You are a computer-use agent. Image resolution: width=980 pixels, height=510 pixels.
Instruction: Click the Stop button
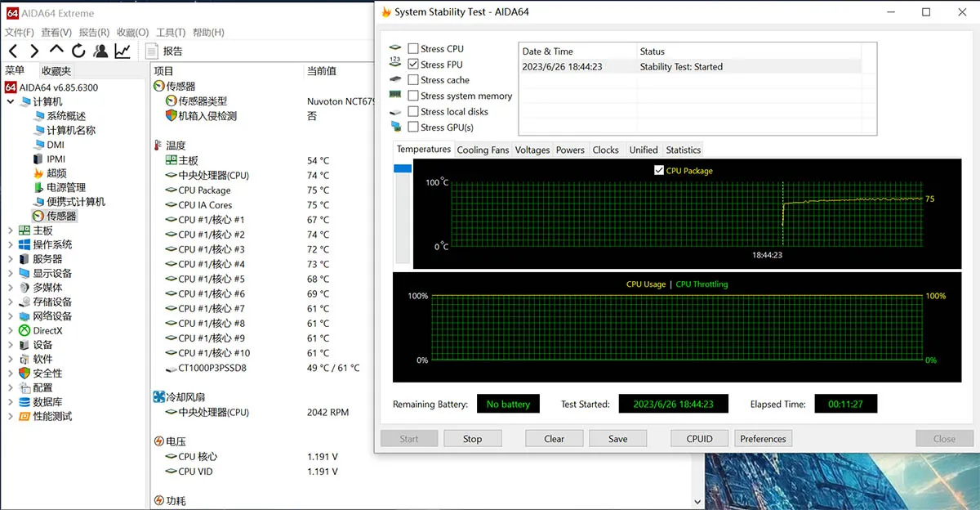(x=473, y=439)
